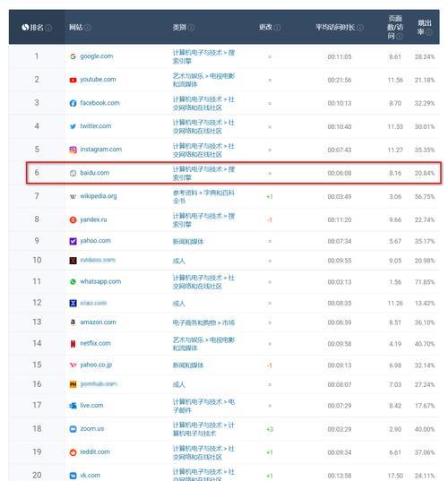Click the Facebook favicon icon
This screenshot has width=448, height=481.
[x=73, y=103]
